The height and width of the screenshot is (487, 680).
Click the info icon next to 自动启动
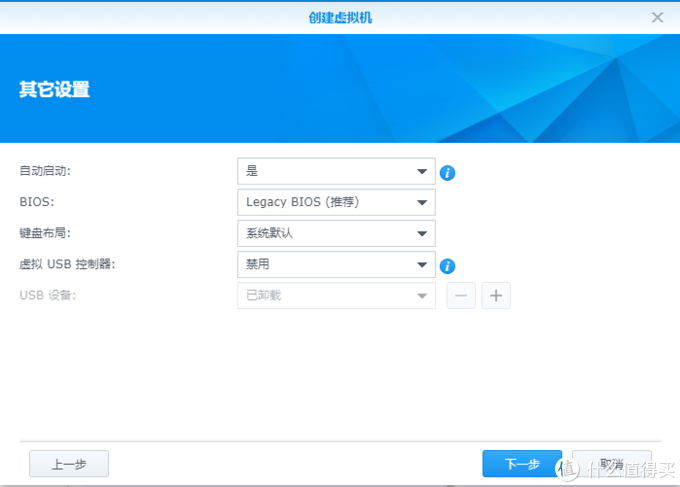pos(447,173)
